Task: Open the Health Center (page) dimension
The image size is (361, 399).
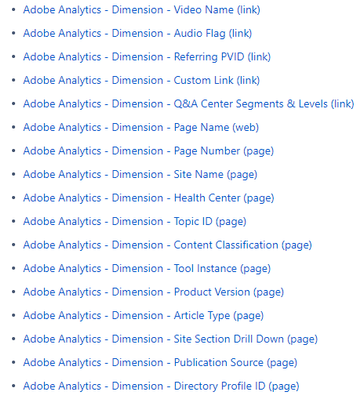Action: point(148,198)
